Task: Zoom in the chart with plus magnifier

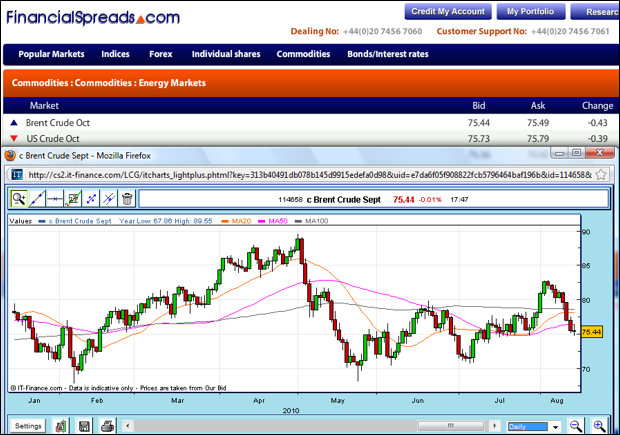Action: pyautogui.click(x=599, y=426)
